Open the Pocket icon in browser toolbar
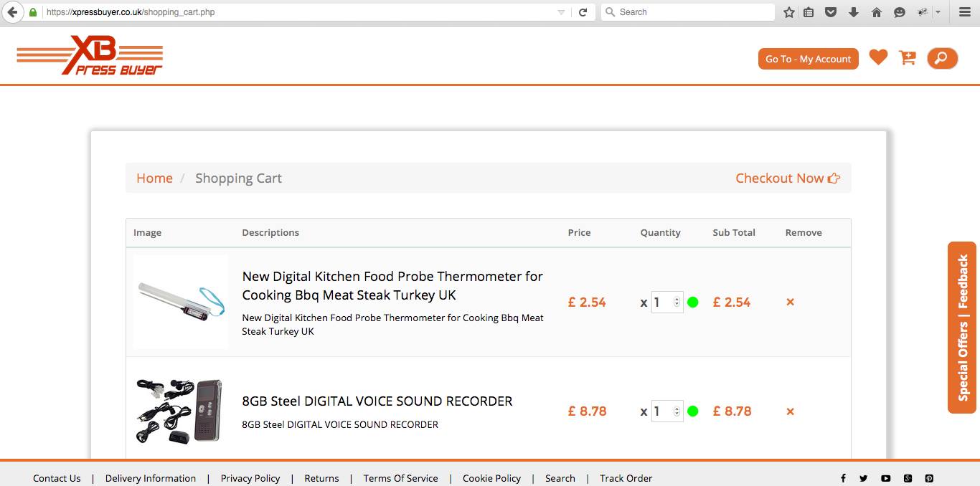Viewport: 980px width, 486px height. click(831, 12)
